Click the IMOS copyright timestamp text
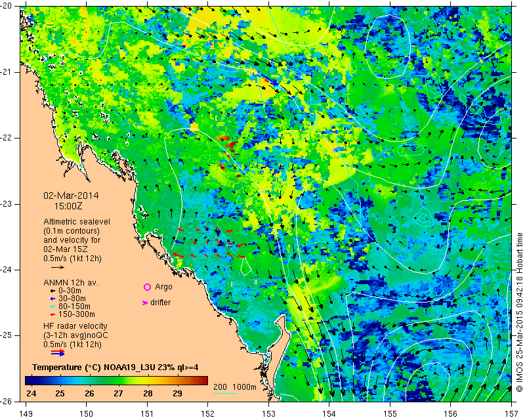Screen dimensions: 525x420 click(520, 312)
